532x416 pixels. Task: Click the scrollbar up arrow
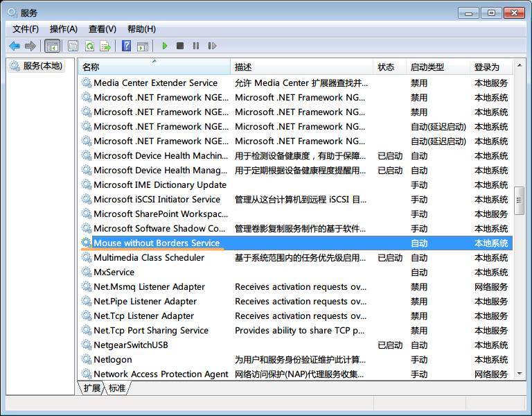(519, 65)
